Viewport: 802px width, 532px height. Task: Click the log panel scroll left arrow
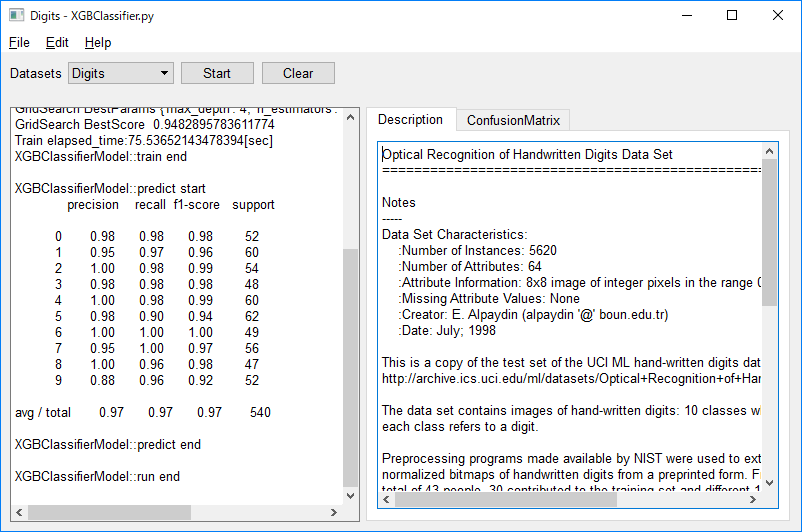19,512
